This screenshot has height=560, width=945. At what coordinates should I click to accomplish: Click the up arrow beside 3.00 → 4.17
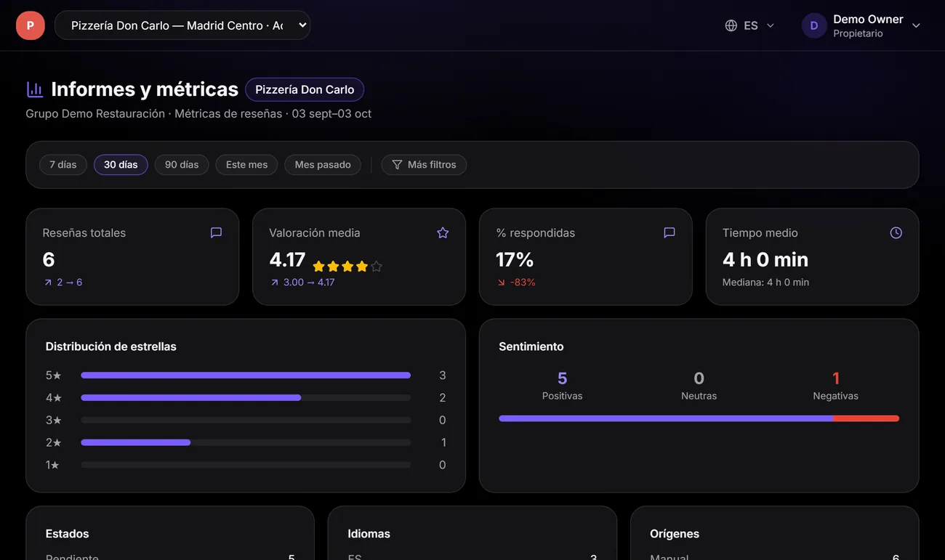point(274,282)
